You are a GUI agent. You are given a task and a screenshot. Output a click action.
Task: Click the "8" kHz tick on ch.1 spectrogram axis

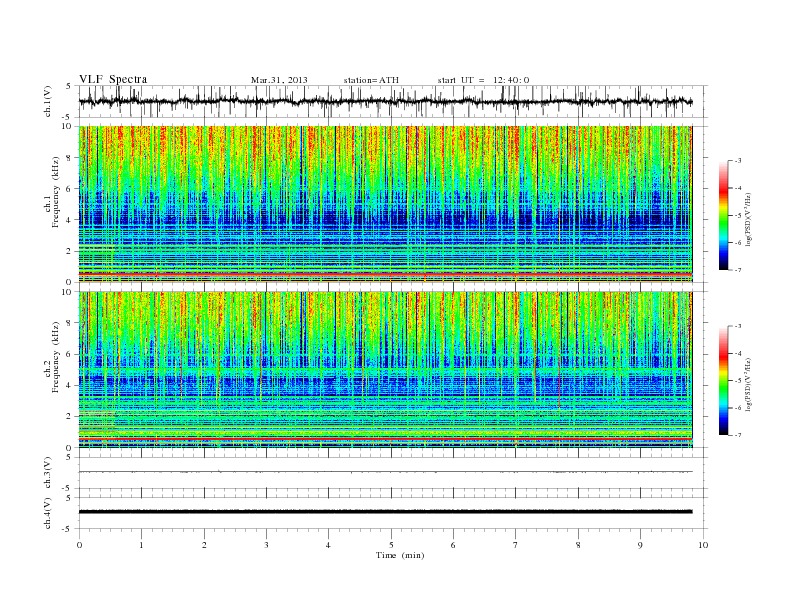click(70, 158)
